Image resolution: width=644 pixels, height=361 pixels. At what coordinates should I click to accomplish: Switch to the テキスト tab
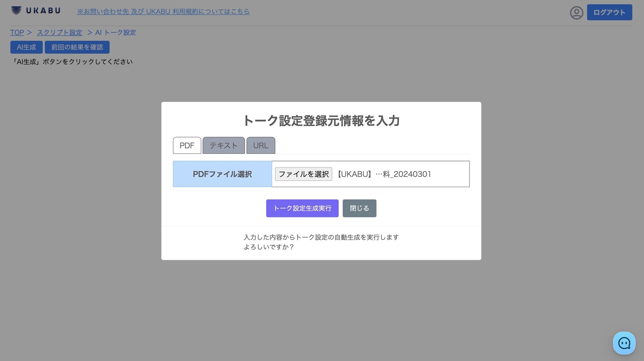point(224,145)
